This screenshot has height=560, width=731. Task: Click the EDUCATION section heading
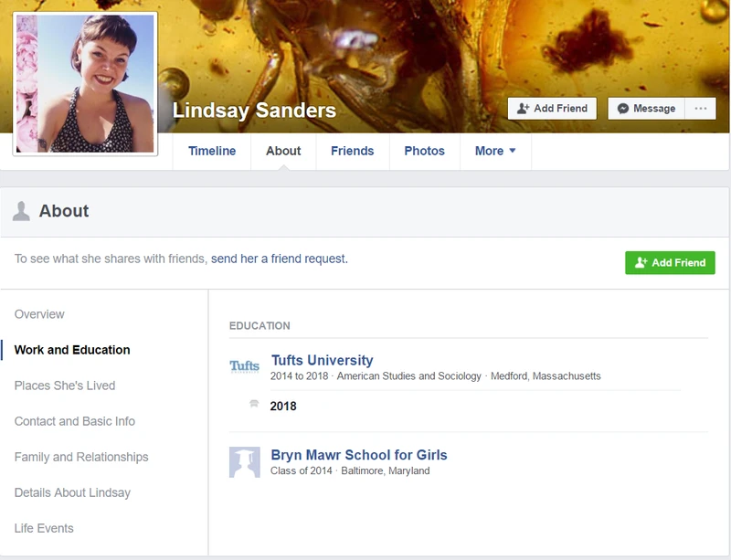260,326
